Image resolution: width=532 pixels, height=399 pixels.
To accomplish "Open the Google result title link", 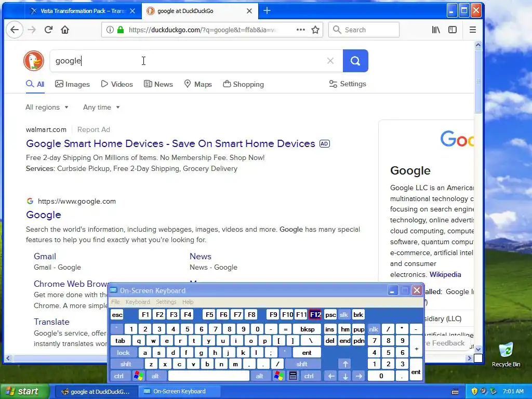I will point(44,215).
